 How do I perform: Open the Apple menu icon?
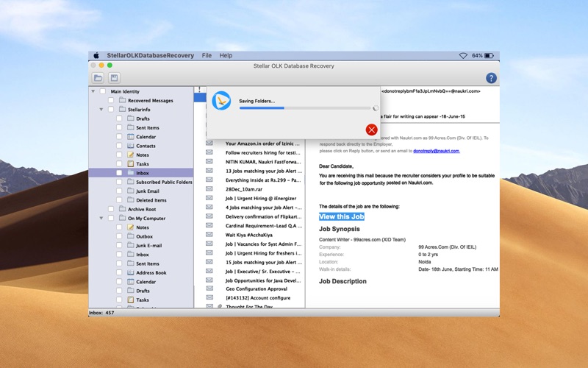tap(96, 56)
